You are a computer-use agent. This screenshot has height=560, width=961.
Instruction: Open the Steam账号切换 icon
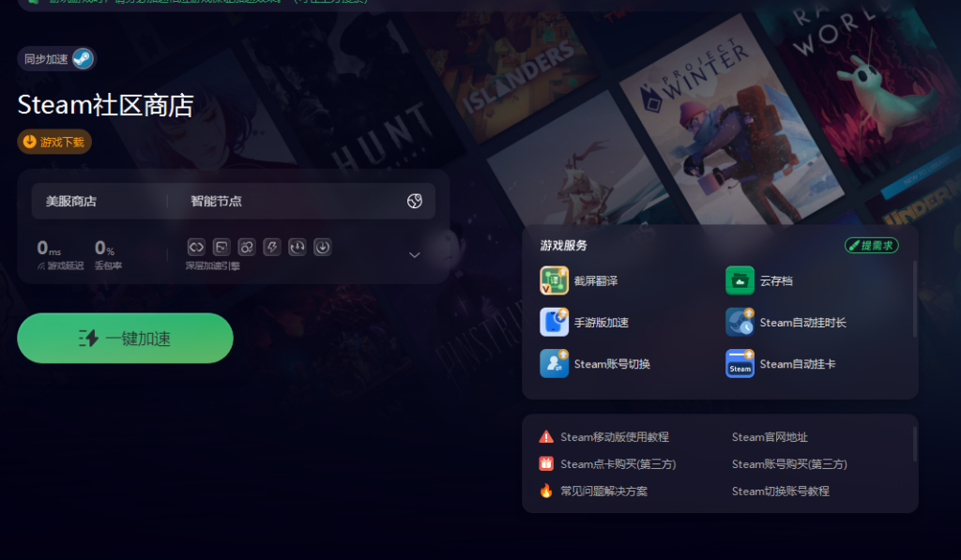(554, 364)
